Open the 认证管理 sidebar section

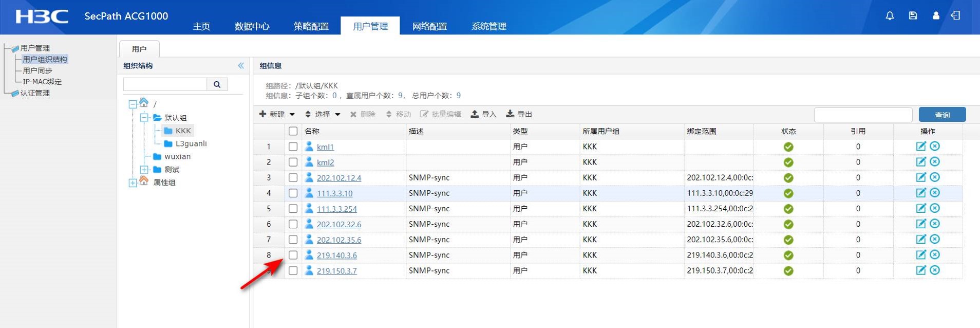(35, 93)
